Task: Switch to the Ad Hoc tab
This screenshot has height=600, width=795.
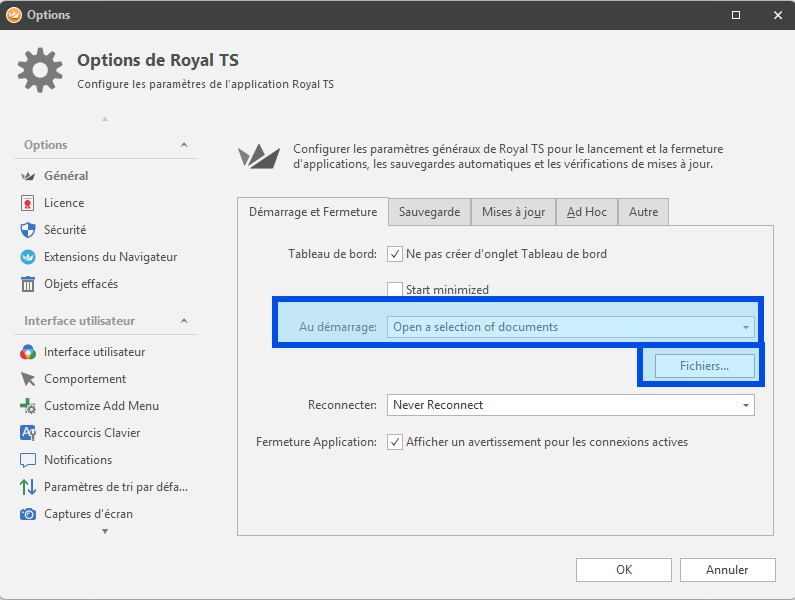Action: [587, 212]
